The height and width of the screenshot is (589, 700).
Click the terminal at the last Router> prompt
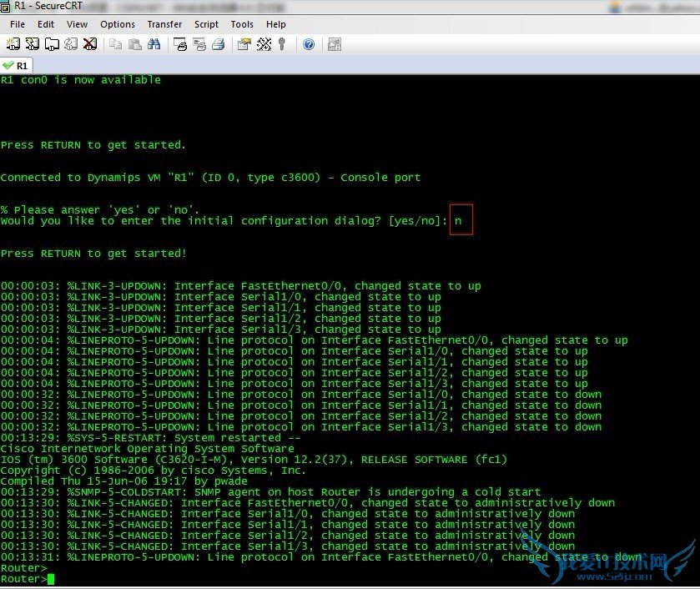(x=51, y=579)
